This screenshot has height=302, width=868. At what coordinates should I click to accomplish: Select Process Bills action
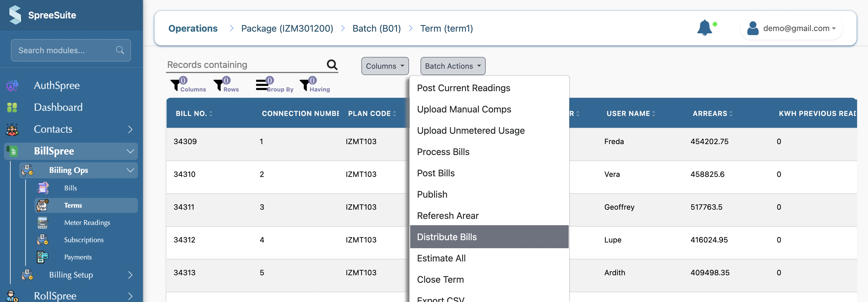[489, 152]
